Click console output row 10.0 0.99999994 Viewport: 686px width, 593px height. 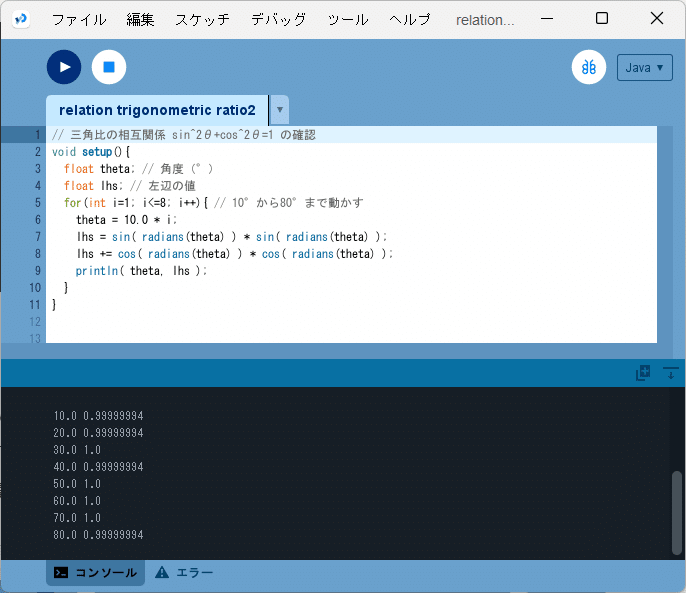98,416
